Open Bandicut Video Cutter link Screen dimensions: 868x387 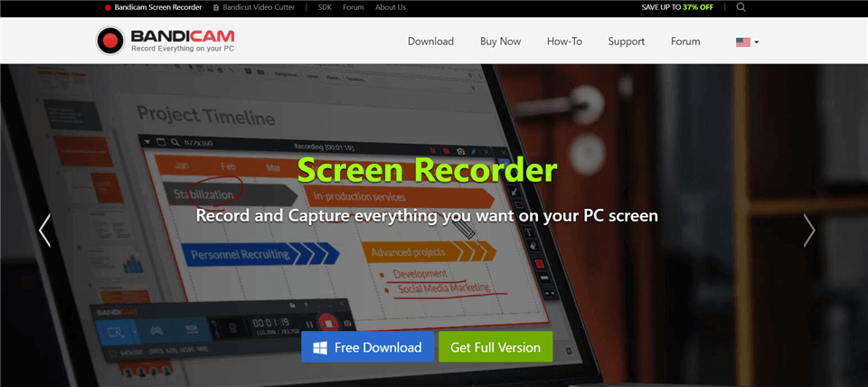tap(254, 7)
